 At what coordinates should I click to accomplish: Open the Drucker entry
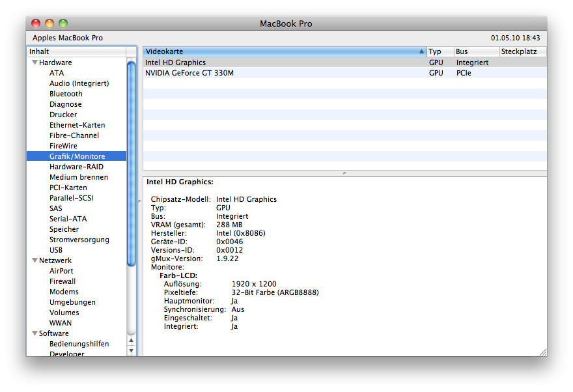point(63,115)
